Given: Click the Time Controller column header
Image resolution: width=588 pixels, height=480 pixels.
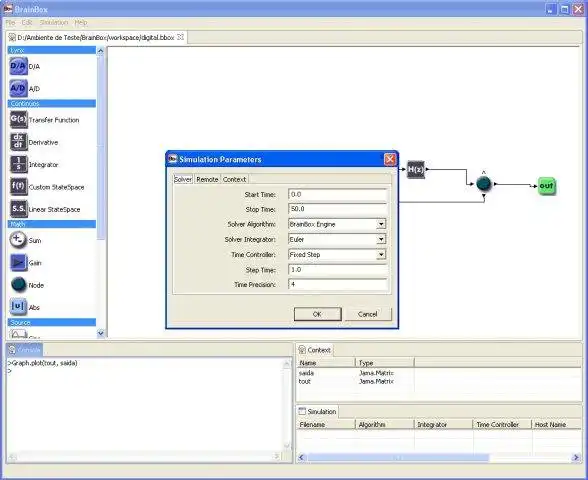Looking at the screenshot, I should click(502, 424).
